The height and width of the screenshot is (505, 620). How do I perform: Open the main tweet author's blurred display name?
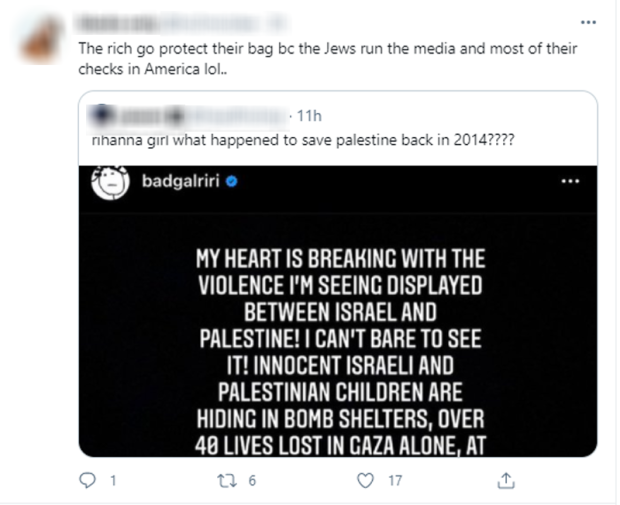[x=120, y=22]
